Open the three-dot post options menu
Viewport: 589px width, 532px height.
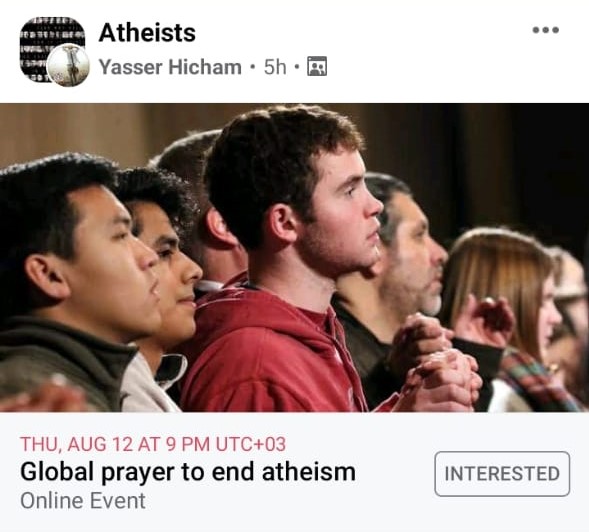click(x=546, y=30)
